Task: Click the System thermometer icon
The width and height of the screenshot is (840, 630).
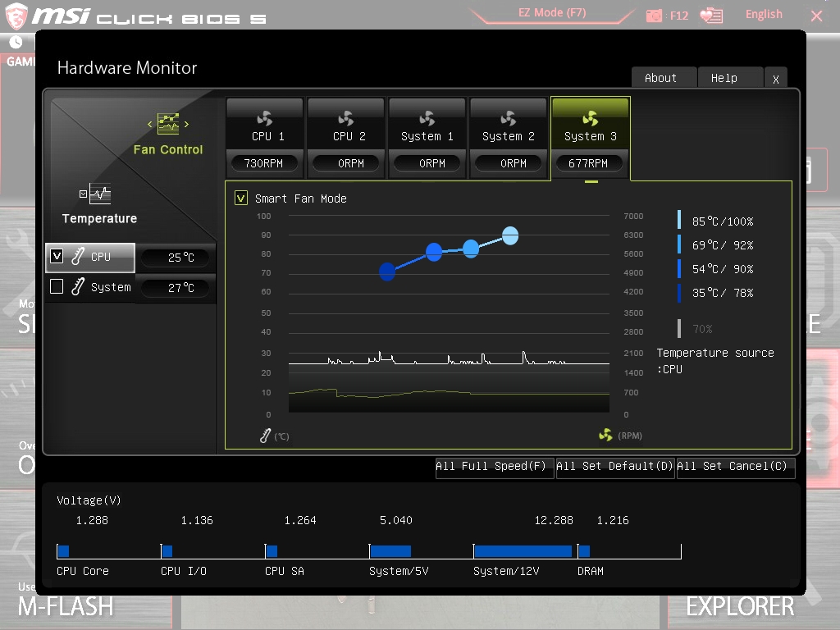Action: 78,287
